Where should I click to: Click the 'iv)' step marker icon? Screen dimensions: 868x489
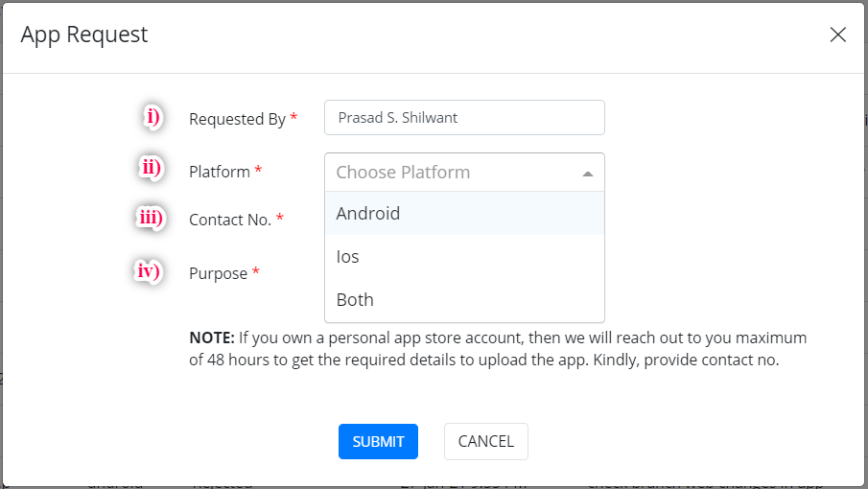pyautogui.click(x=147, y=271)
